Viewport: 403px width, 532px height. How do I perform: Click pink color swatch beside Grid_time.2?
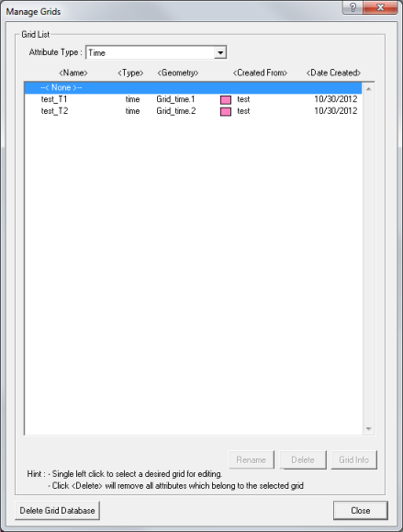[x=226, y=111]
